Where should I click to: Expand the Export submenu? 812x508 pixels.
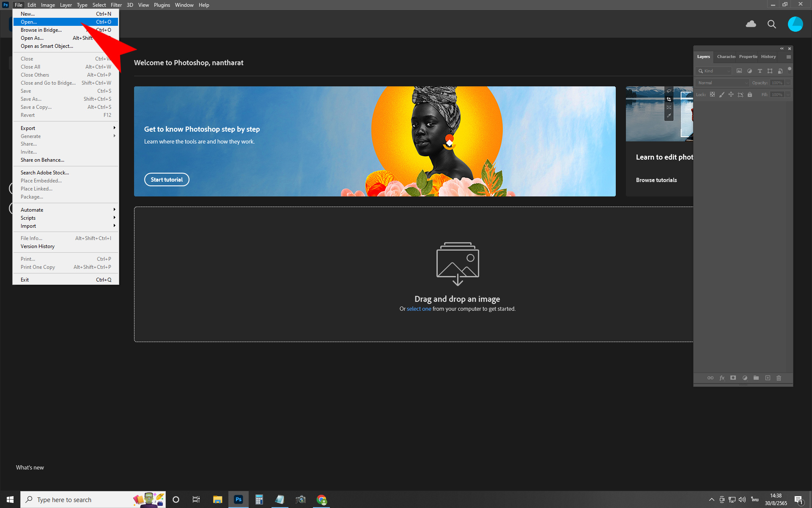click(x=66, y=128)
